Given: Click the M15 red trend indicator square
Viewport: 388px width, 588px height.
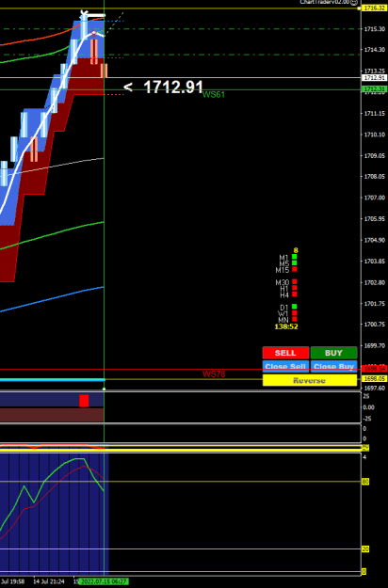Looking at the screenshot, I should [295, 269].
